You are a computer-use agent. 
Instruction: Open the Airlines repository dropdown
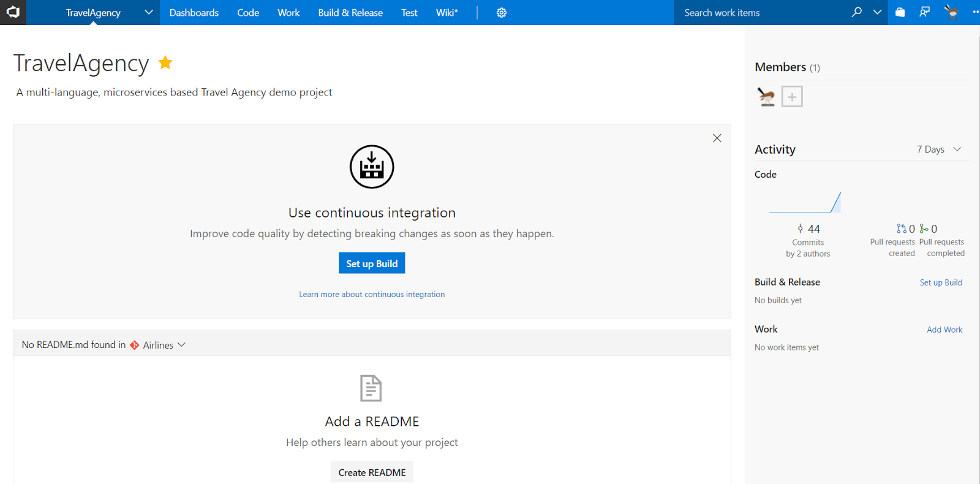(182, 345)
